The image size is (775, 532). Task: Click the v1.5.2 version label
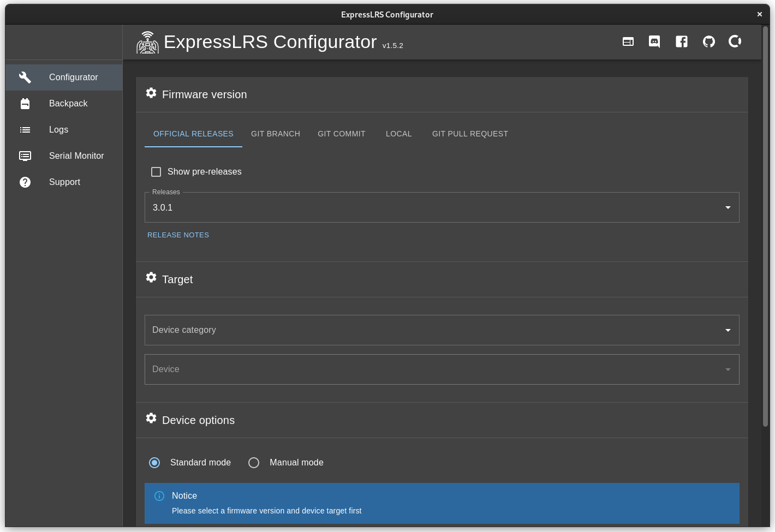[393, 46]
